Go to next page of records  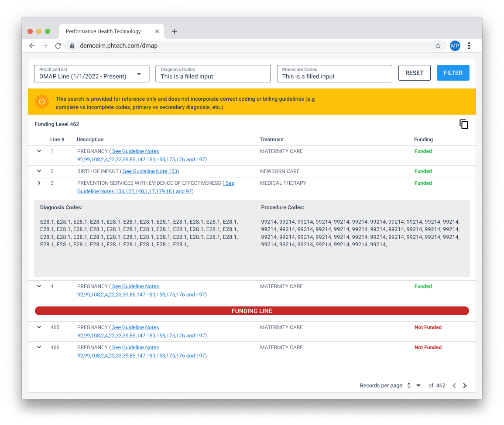coord(465,385)
